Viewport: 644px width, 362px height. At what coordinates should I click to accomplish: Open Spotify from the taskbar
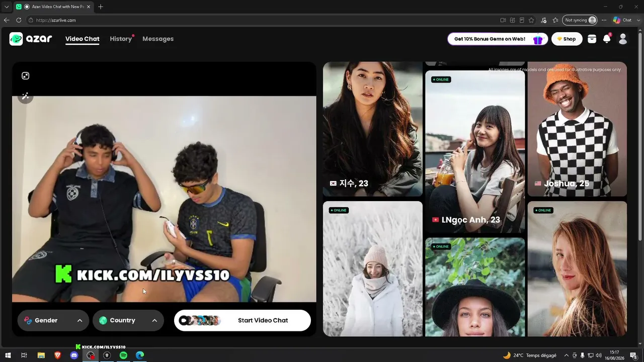click(x=123, y=355)
